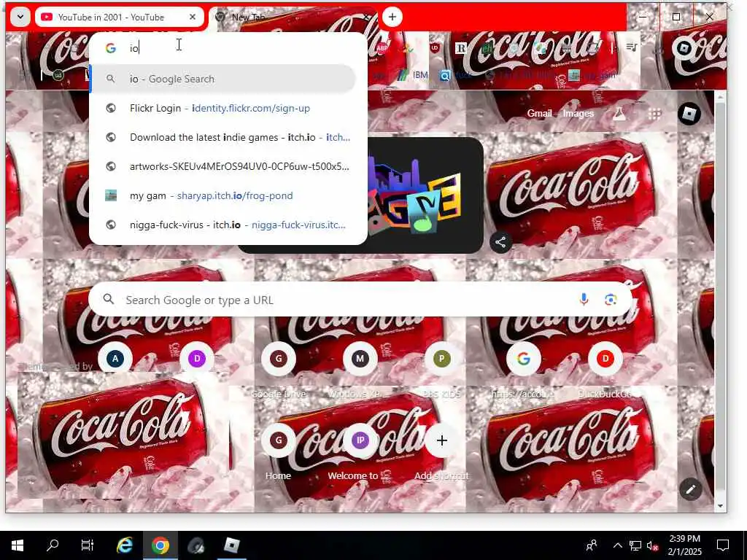Open the magnifier search bookmark icon
Image resolution: width=747 pixels, height=560 pixels.
tap(445, 76)
